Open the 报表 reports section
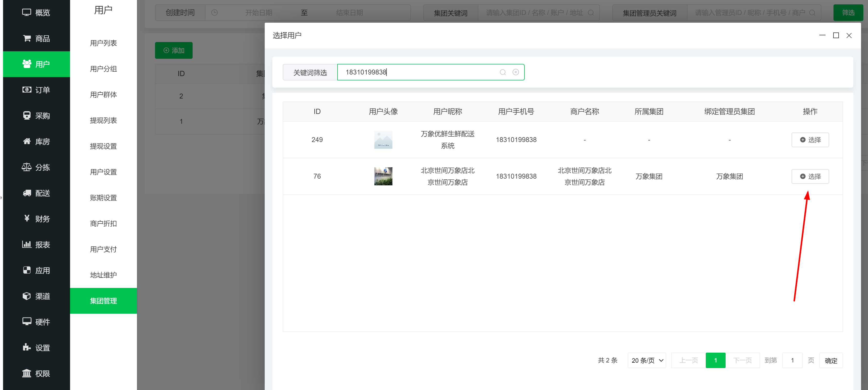Screen dimensions: 868x390 tap(36, 245)
